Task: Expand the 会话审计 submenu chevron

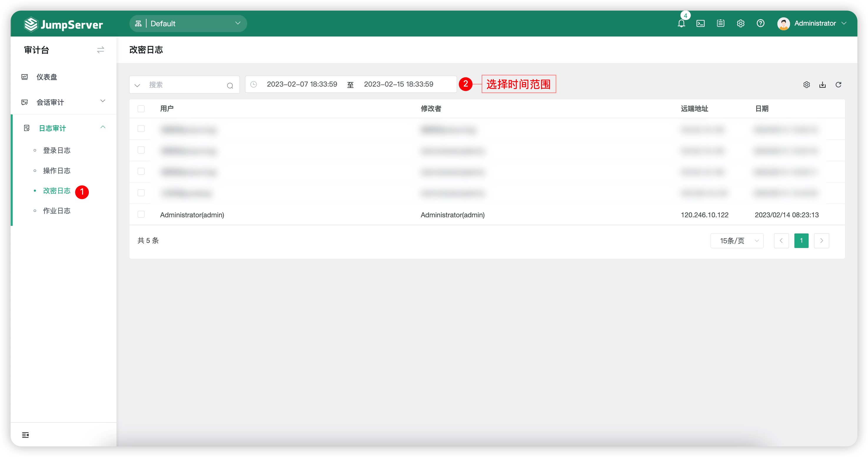Action: click(x=103, y=101)
